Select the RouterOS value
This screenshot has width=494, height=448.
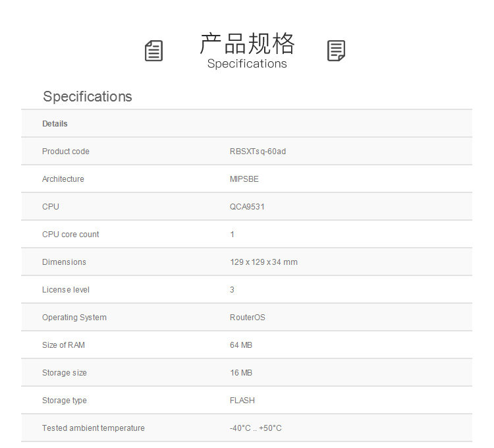click(247, 318)
